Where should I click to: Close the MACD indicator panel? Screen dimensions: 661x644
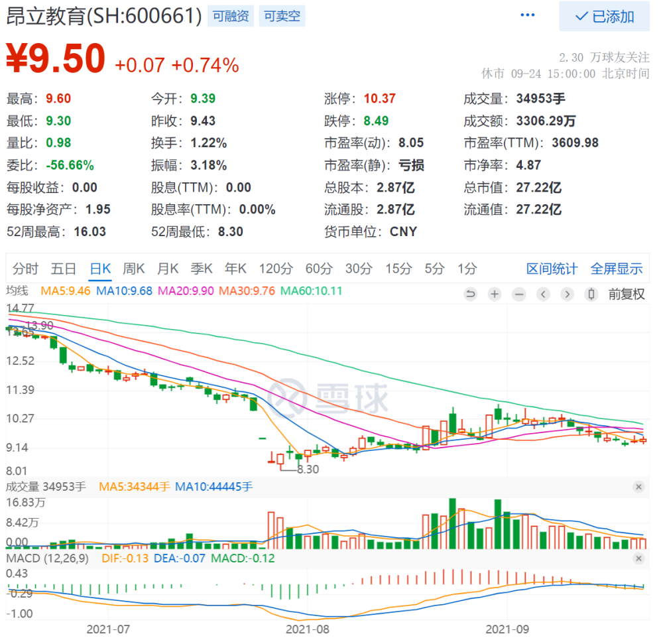[x=638, y=558]
